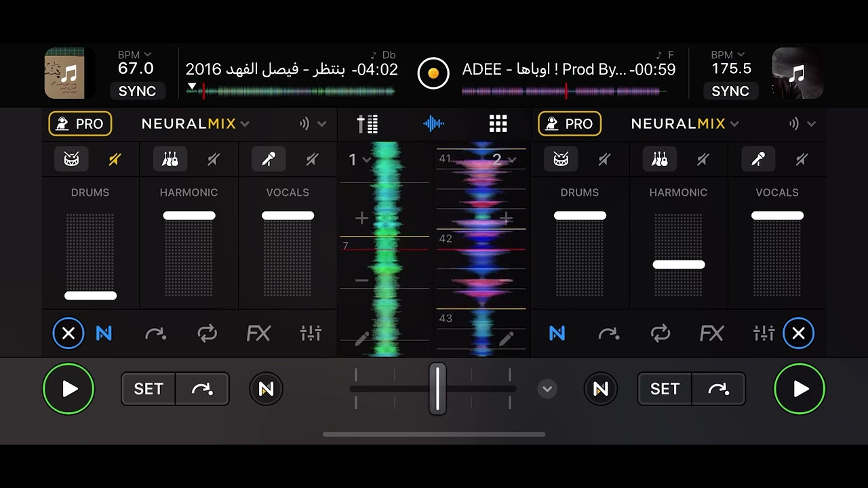The image size is (868, 488).
Task: Switch to pads grid view tab
Action: pyautogui.click(x=498, y=123)
